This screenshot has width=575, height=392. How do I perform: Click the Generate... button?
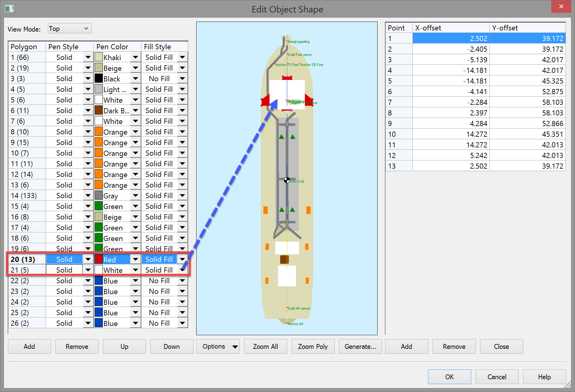[360, 346]
